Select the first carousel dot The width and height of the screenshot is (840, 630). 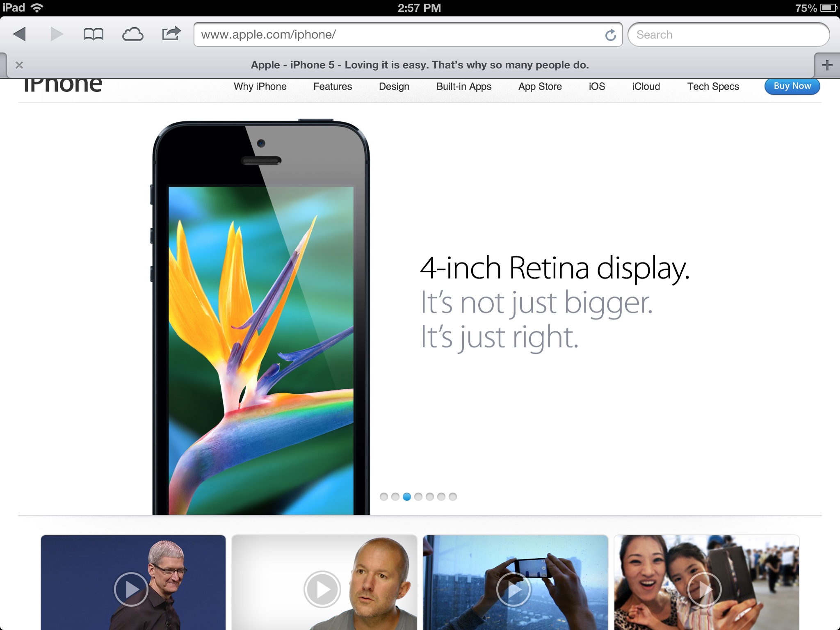384,497
